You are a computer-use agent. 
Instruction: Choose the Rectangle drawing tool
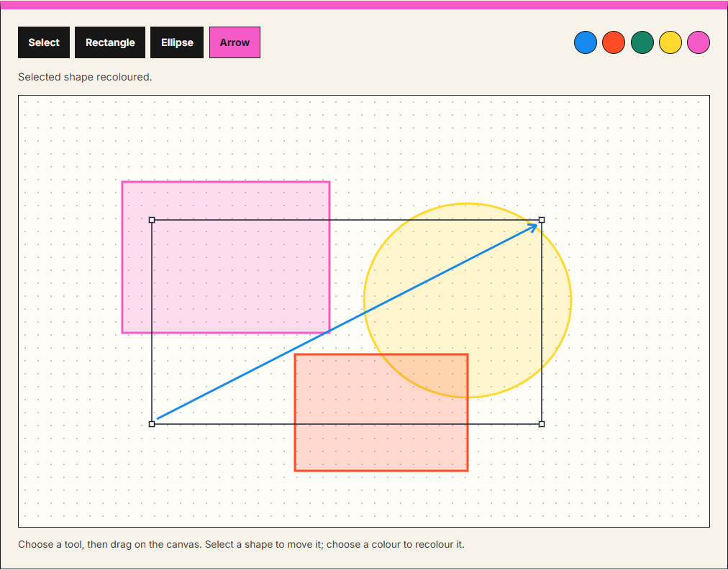point(110,42)
